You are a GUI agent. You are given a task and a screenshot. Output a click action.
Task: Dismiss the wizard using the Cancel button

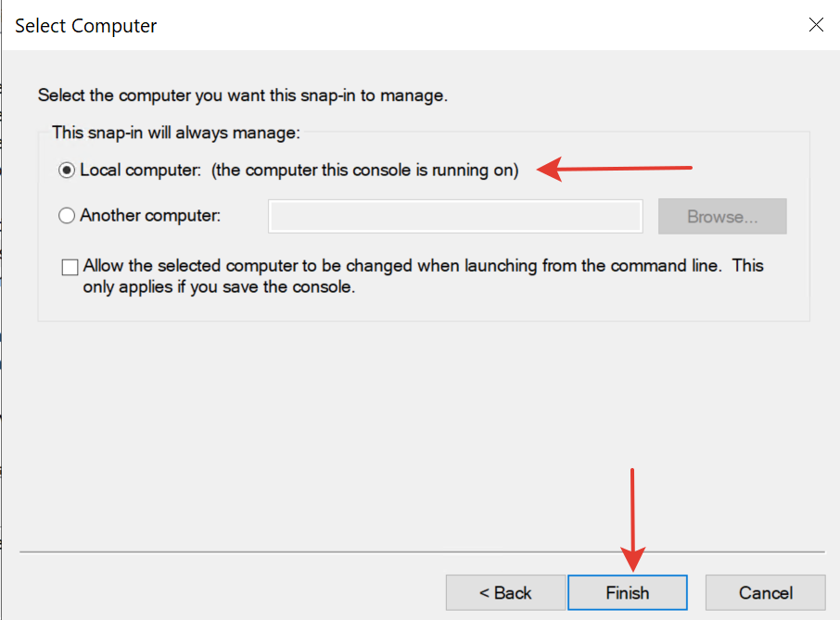click(765, 593)
